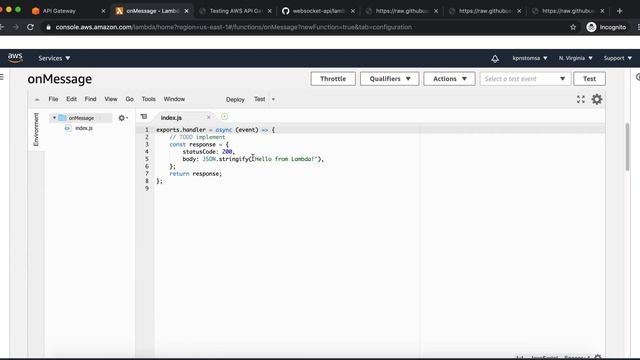Viewport: 640px width, 360px height.
Task: Open the Window menu
Action: pos(174,99)
